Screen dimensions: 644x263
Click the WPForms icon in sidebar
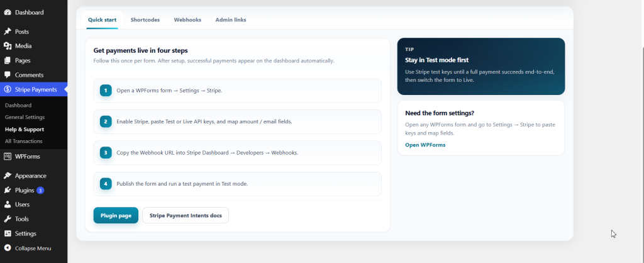coord(8,156)
